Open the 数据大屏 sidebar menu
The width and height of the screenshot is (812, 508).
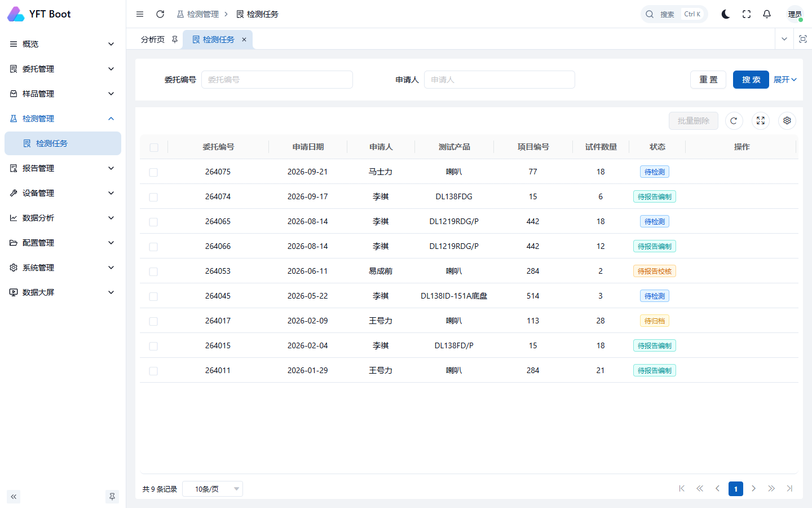coord(63,292)
